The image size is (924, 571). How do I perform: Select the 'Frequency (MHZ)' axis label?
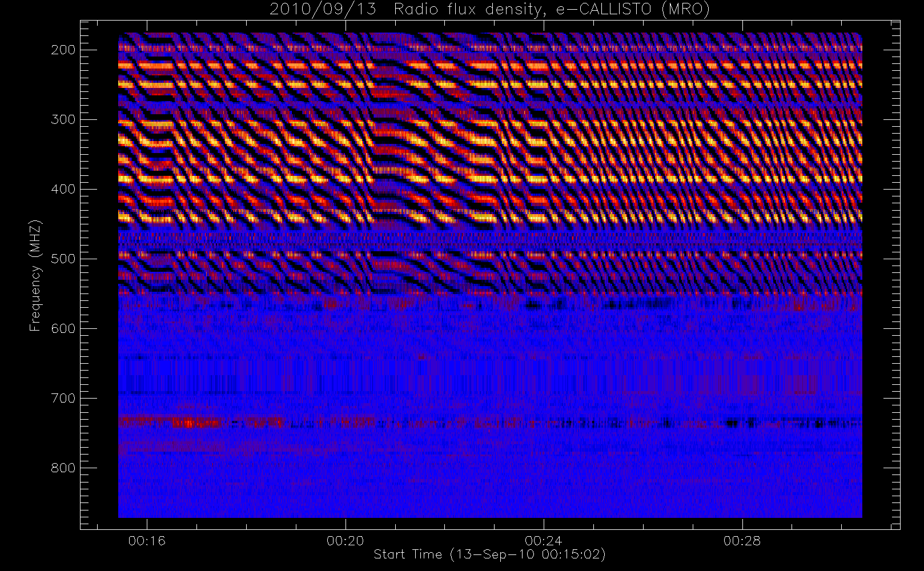coord(35,275)
